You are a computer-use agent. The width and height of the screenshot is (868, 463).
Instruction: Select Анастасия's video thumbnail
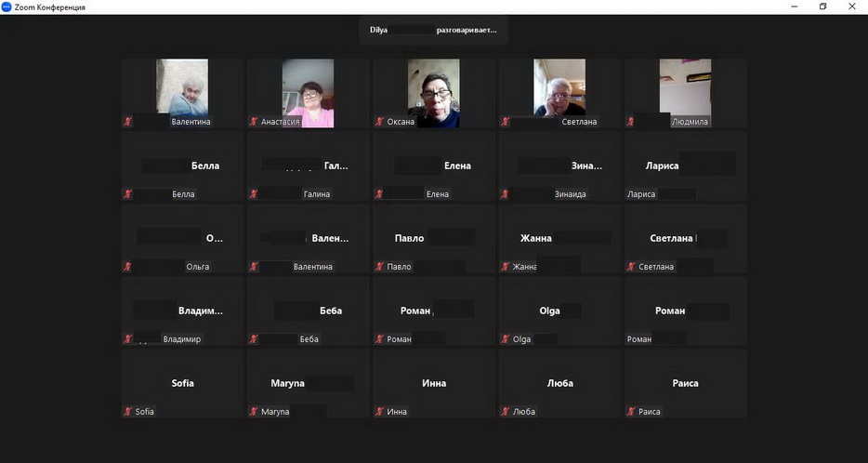308,92
